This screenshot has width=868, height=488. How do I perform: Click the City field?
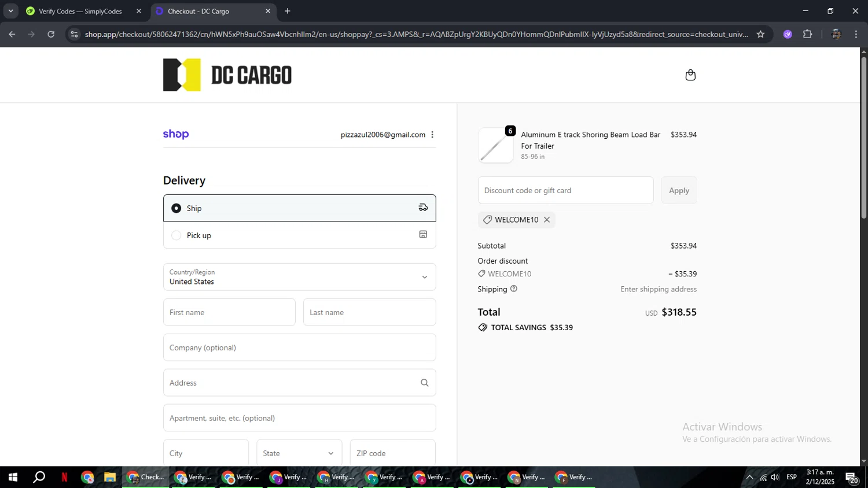pyautogui.click(x=206, y=453)
